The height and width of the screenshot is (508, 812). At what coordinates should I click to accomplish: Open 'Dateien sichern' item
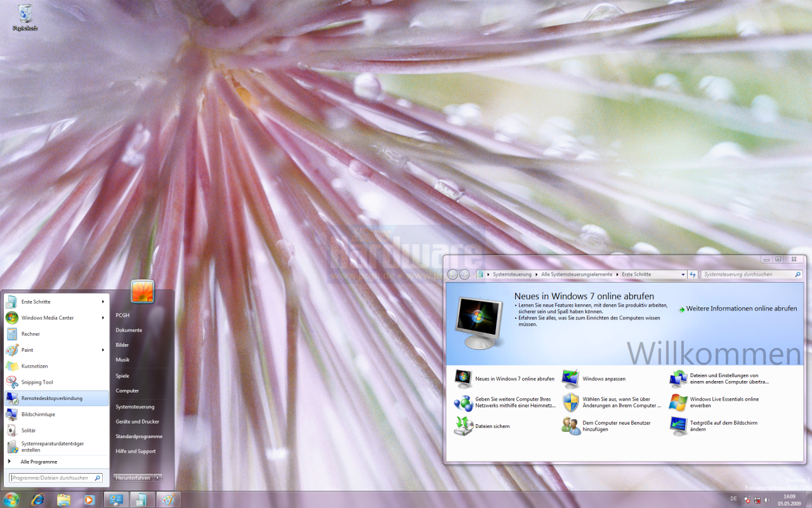(x=482, y=426)
